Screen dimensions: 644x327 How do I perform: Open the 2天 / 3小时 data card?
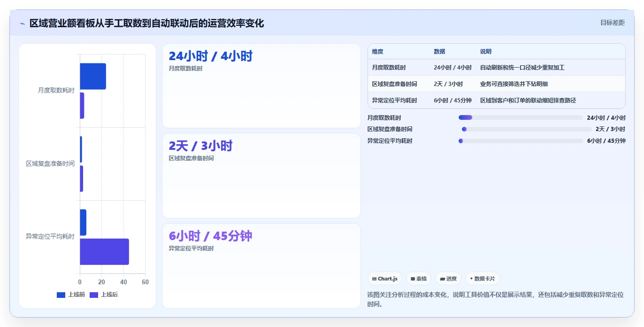[261, 176]
